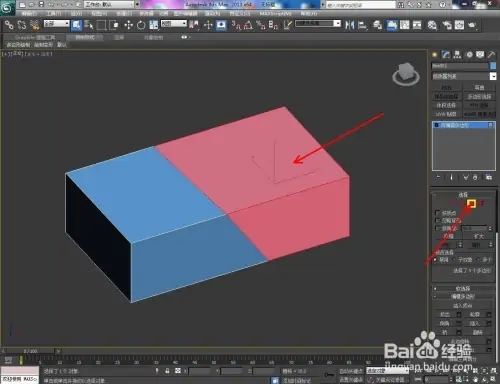
Task: Open the 帮助(H) menu
Action: click(x=309, y=13)
